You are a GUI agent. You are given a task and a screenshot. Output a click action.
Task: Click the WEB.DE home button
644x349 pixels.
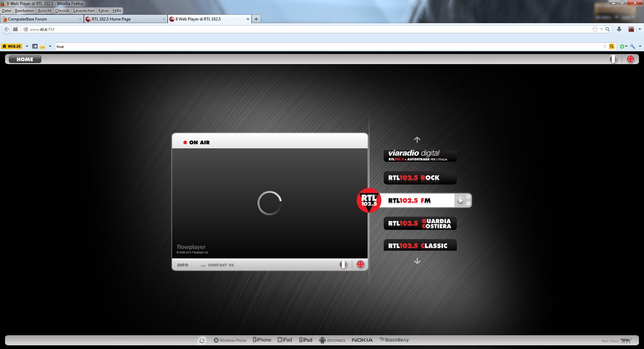pos(12,46)
